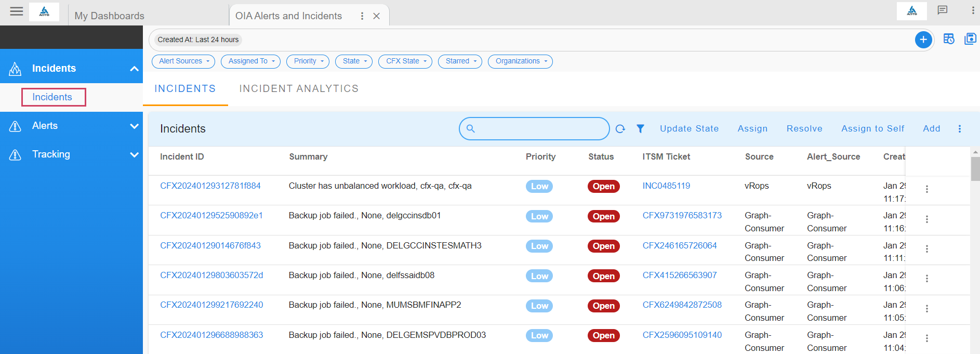Open ITSM ticket INC0485119 link
This screenshot has width=980, height=354.
(666, 186)
